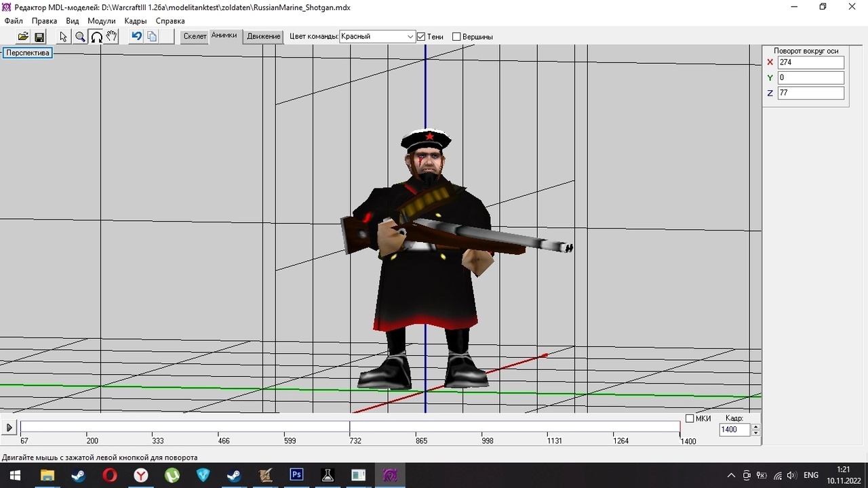Switch the ENG input language indicator
868x488 pixels.
pos(811,475)
